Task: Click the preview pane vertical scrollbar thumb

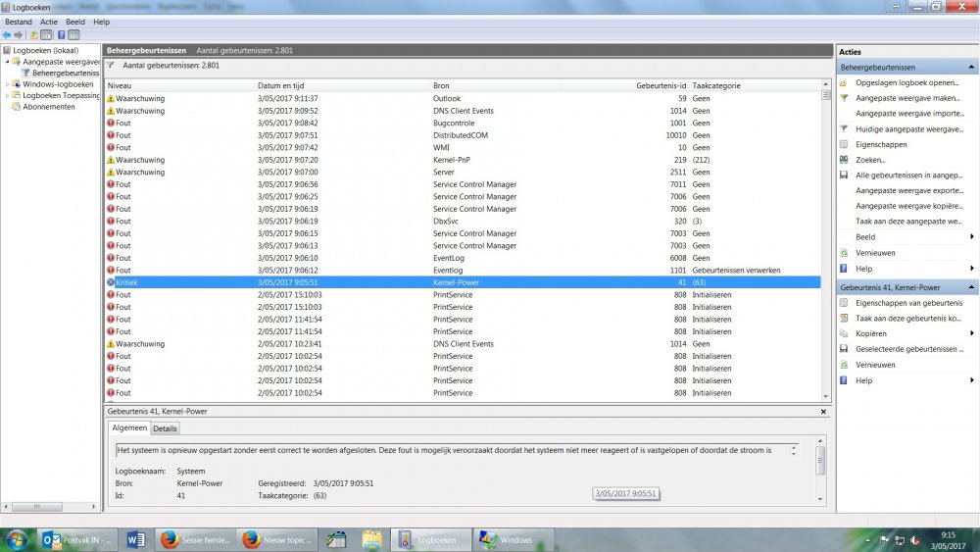Action: 820,461
